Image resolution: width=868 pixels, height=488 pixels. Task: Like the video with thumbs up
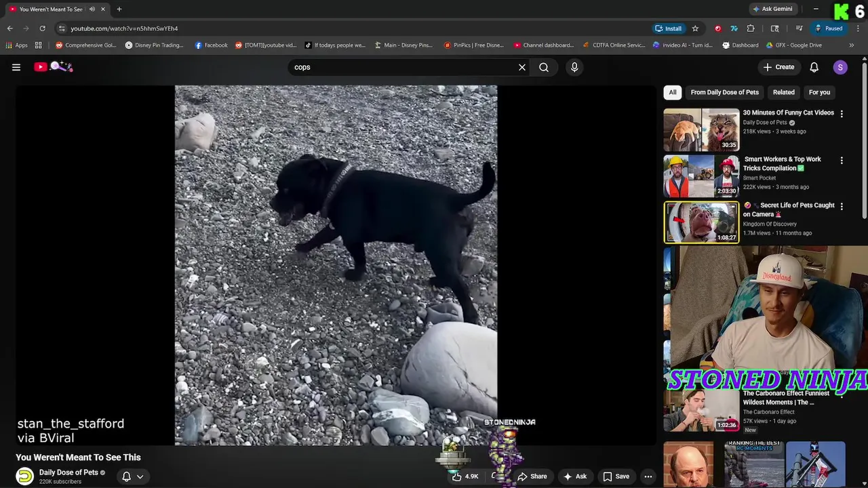pyautogui.click(x=465, y=476)
